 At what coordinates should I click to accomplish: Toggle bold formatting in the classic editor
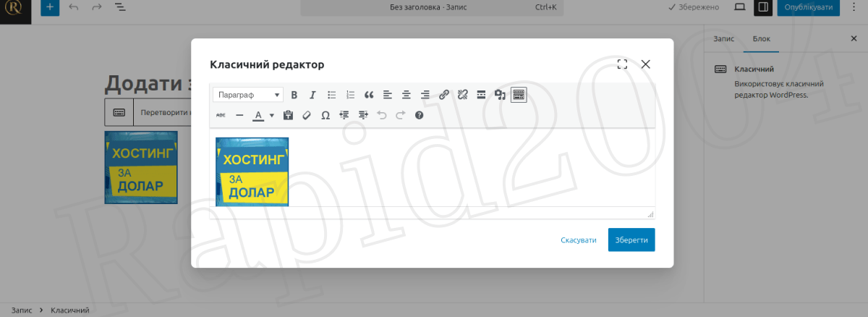[x=294, y=95]
